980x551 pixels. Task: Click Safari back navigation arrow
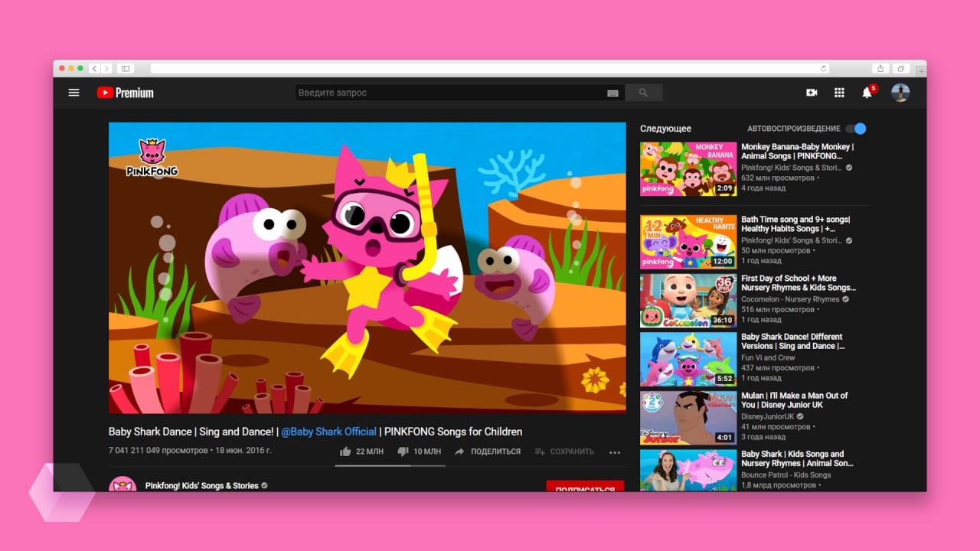pyautogui.click(x=94, y=69)
